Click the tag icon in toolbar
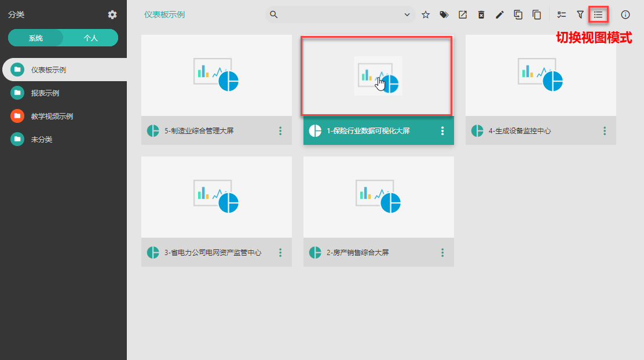 (444, 15)
